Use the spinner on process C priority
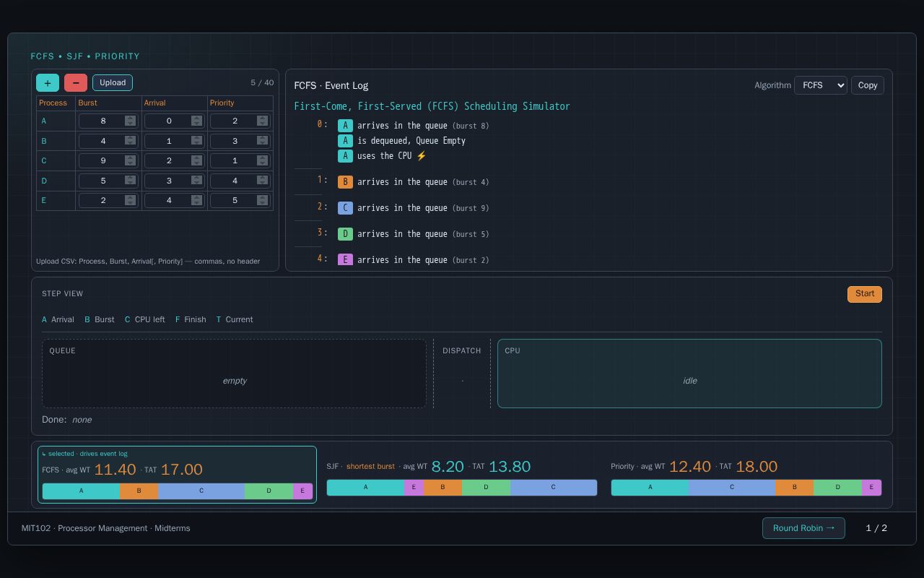Image resolution: width=924 pixels, height=578 pixels. (262, 160)
